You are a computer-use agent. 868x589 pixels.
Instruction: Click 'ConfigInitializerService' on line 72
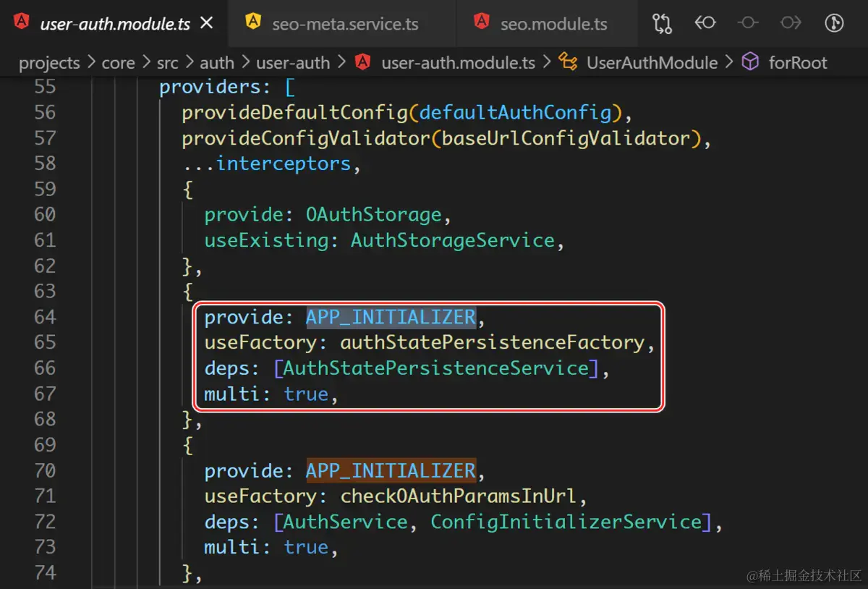pyautogui.click(x=566, y=522)
